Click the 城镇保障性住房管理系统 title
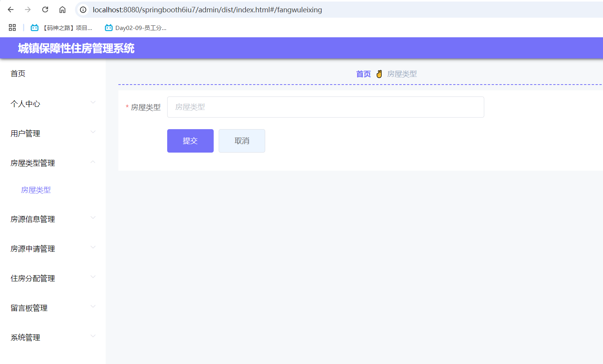This screenshot has width=603, height=364. [x=76, y=48]
